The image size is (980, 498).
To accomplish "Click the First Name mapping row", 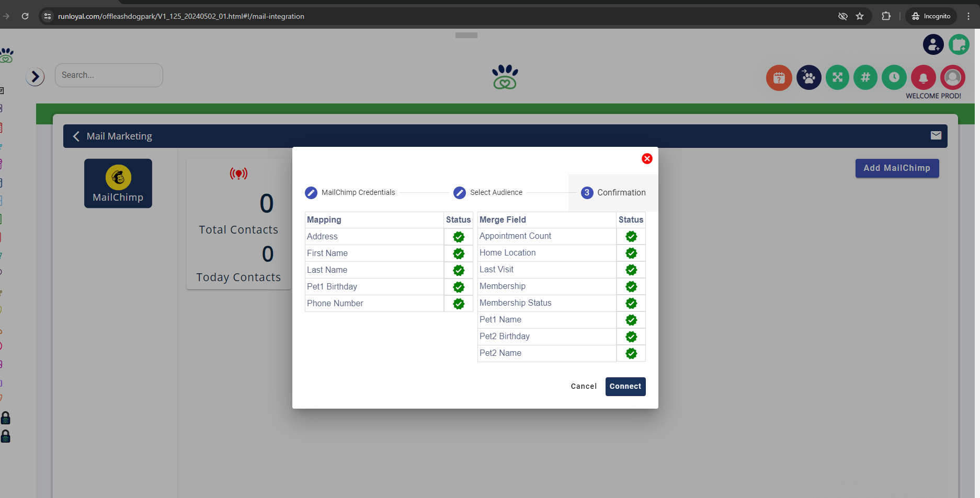I will pyautogui.click(x=389, y=253).
